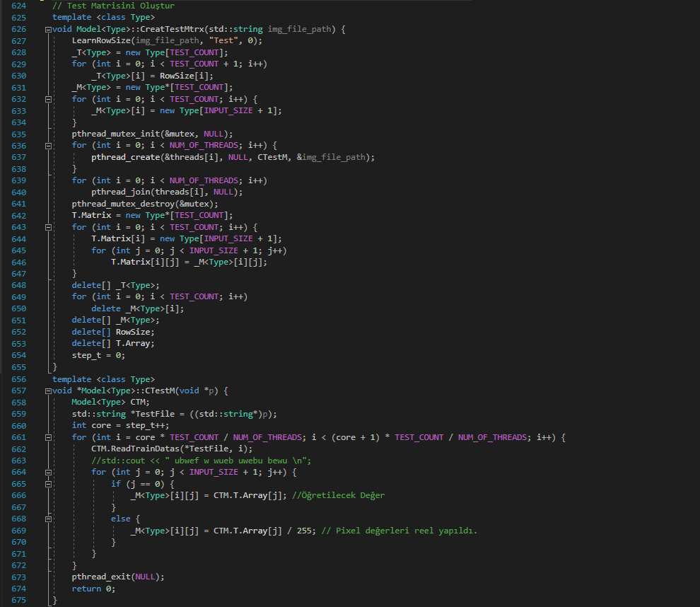Collapse the CreatTestMtrx function at line 626
The width and height of the screenshot is (700, 607).
pos(48,30)
